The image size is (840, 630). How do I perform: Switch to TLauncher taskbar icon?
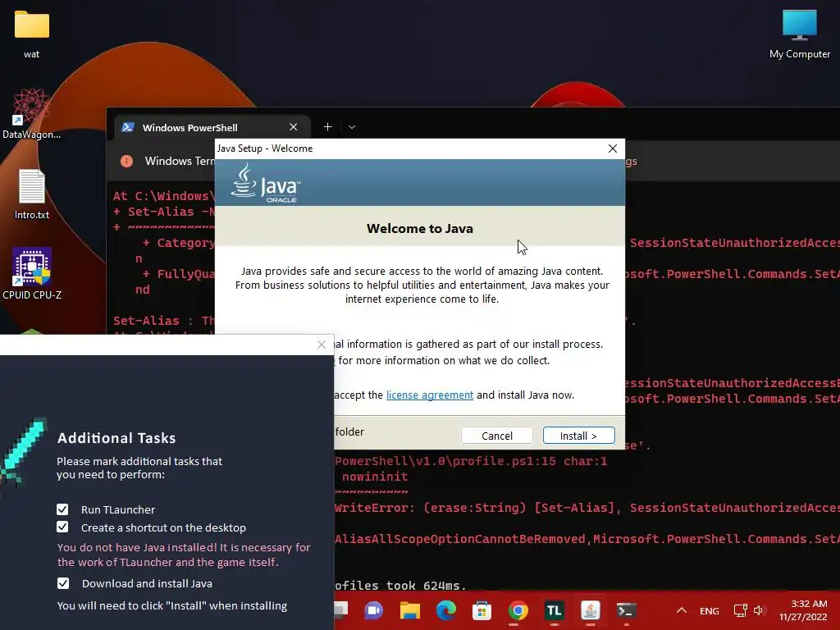point(554,610)
